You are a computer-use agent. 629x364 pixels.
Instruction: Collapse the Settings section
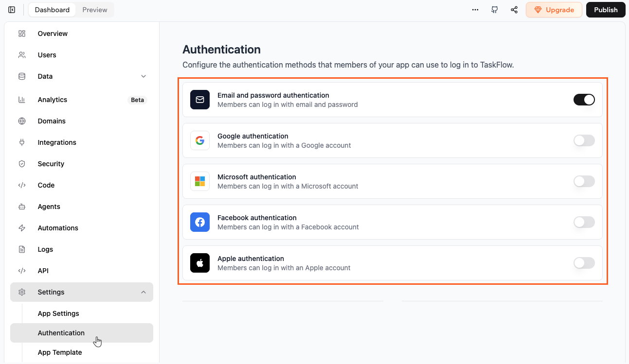[144, 292]
